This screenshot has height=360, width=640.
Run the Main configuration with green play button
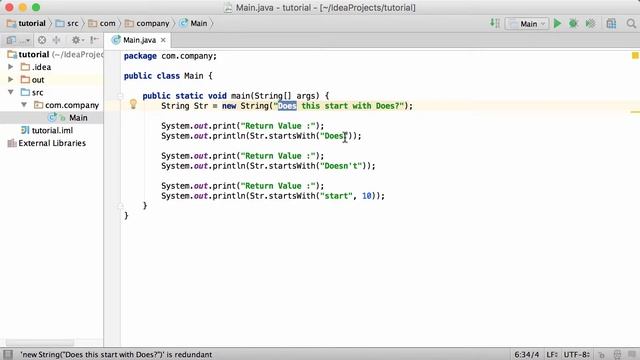pos(557,24)
